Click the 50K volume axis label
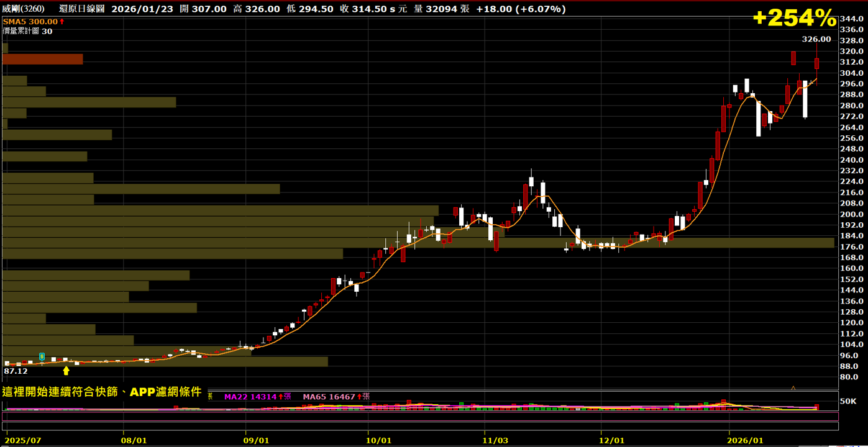 [849, 401]
